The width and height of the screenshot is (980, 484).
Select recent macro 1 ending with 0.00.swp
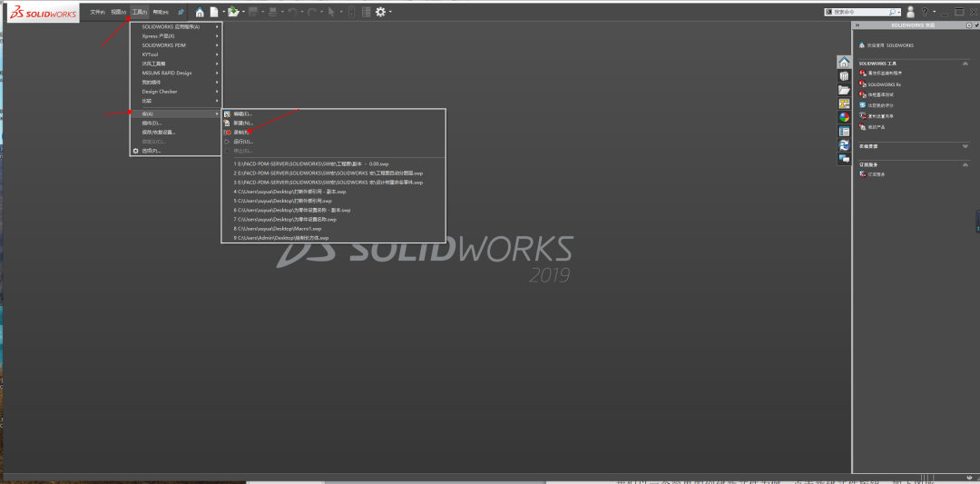(334, 163)
